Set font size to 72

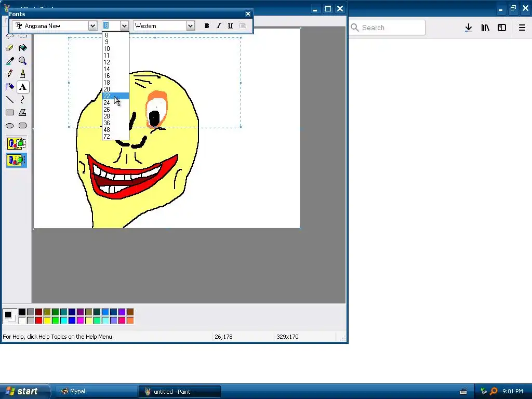115,137
